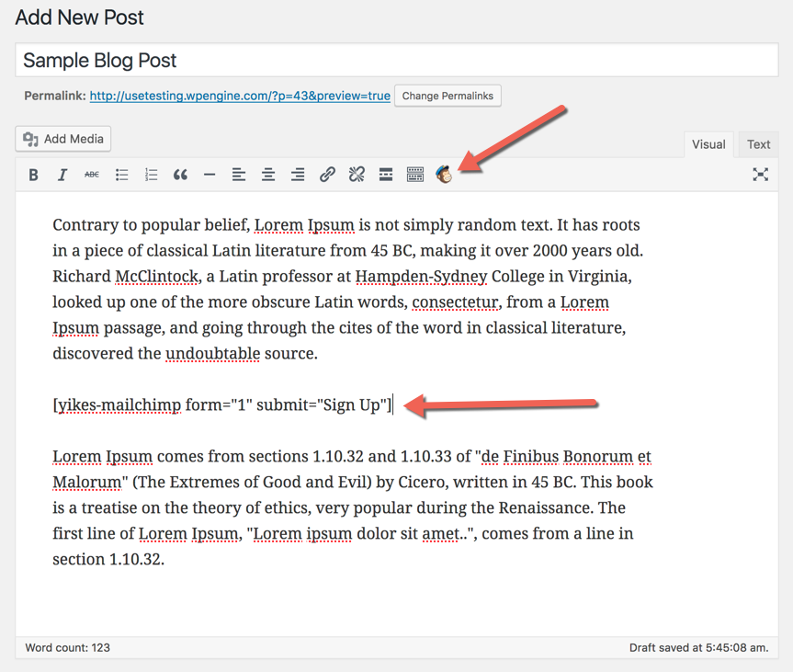This screenshot has height=672, width=793.
Task: Switch the editor to fullscreen mode
Action: 760,175
